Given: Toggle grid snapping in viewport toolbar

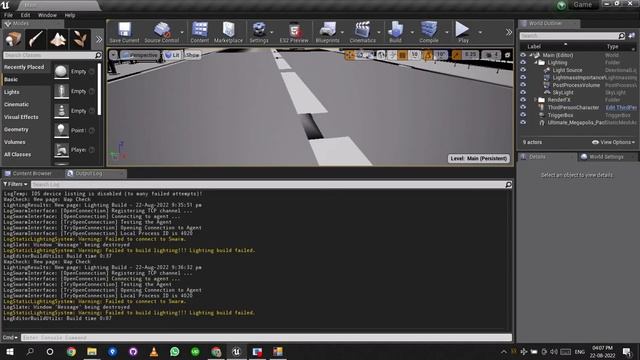Looking at the screenshot, I should (x=402, y=55).
